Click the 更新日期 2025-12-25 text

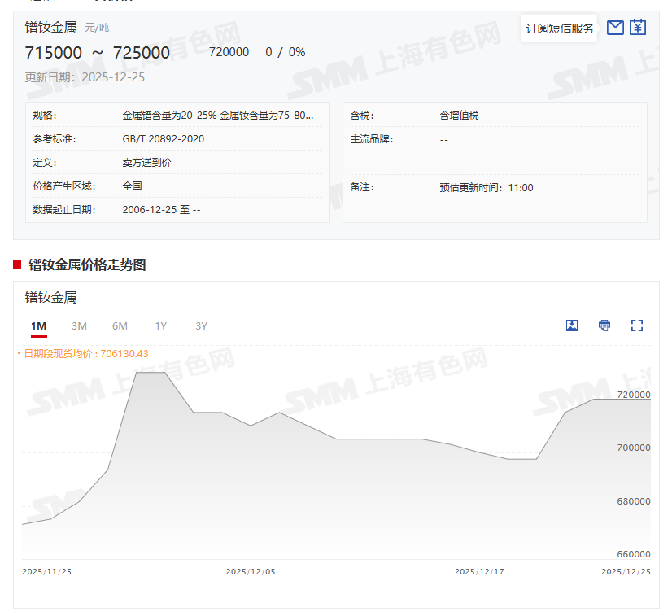point(85,77)
